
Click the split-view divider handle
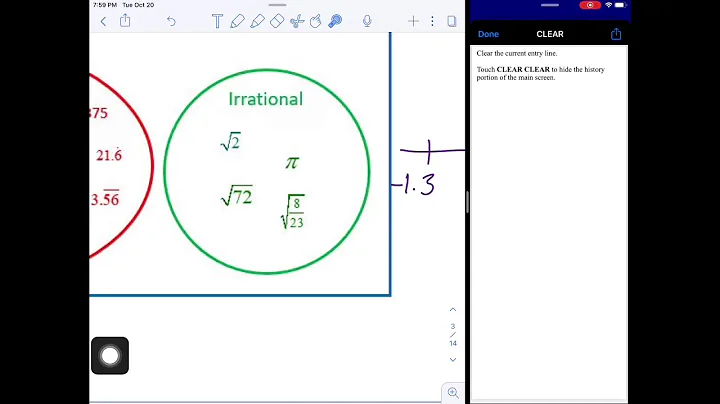click(x=467, y=202)
